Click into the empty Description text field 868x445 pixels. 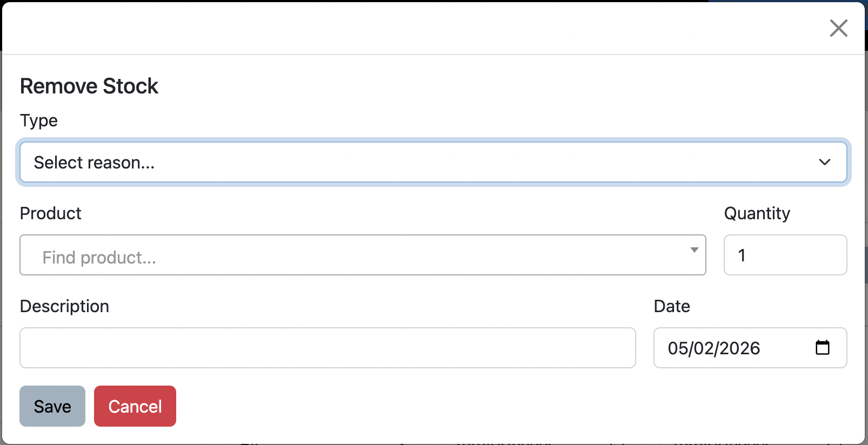[x=328, y=348]
